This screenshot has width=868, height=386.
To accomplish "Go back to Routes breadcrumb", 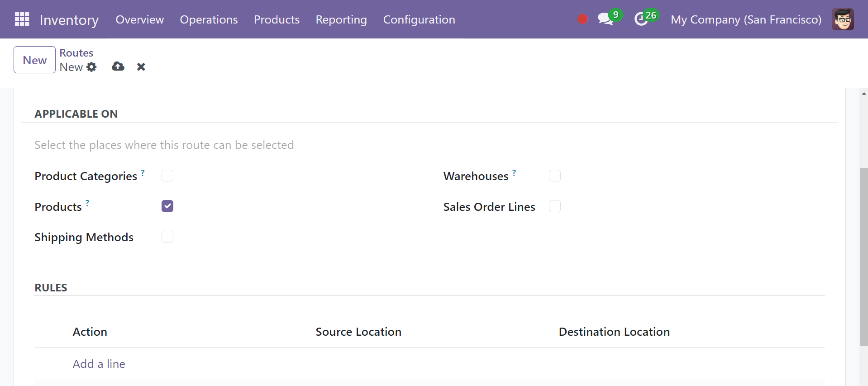I will (76, 53).
